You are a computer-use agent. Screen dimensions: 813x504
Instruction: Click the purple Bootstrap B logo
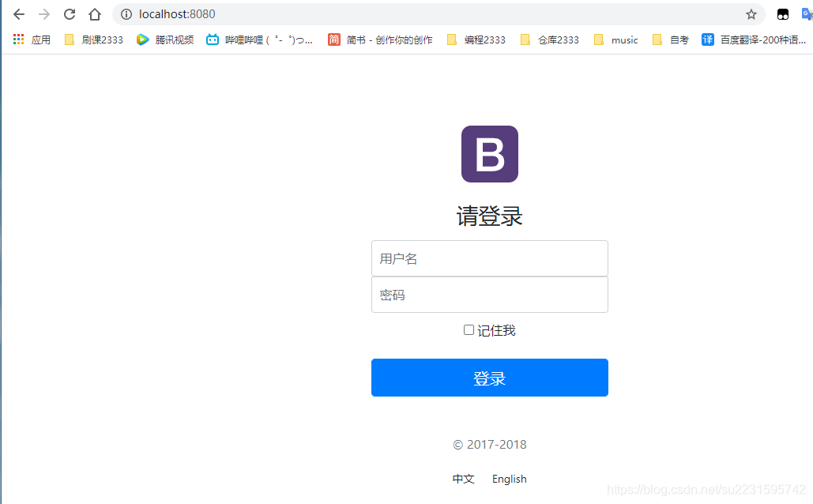[x=490, y=154]
